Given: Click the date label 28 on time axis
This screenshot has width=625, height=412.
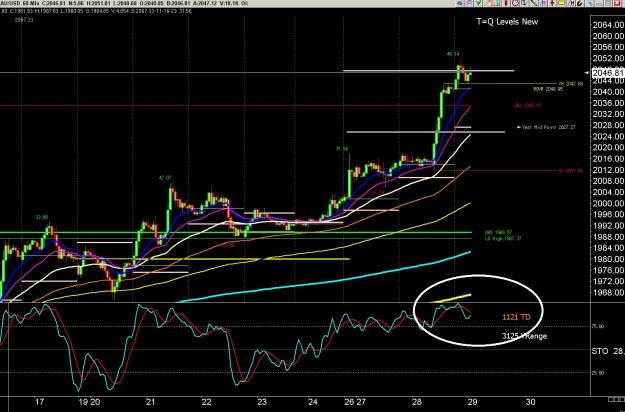Looking at the screenshot, I should (x=417, y=402).
